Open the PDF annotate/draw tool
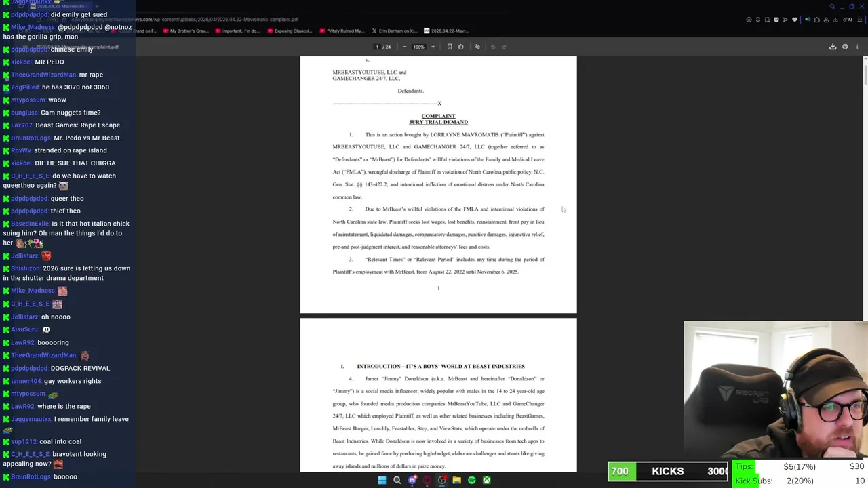This screenshot has width=868, height=488. coord(477,47)
